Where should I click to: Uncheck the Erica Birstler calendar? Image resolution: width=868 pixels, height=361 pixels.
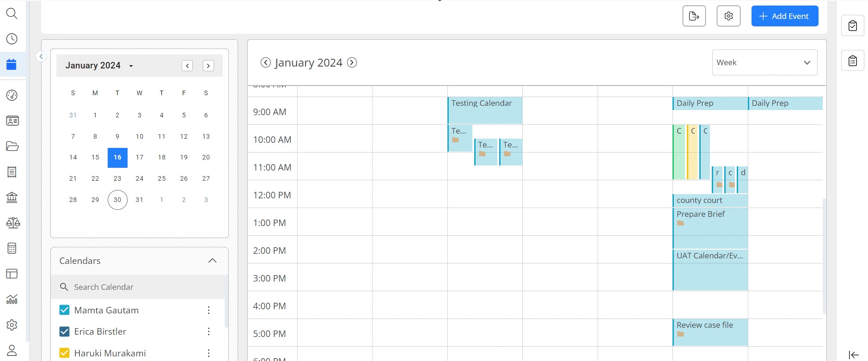[65, 331]
